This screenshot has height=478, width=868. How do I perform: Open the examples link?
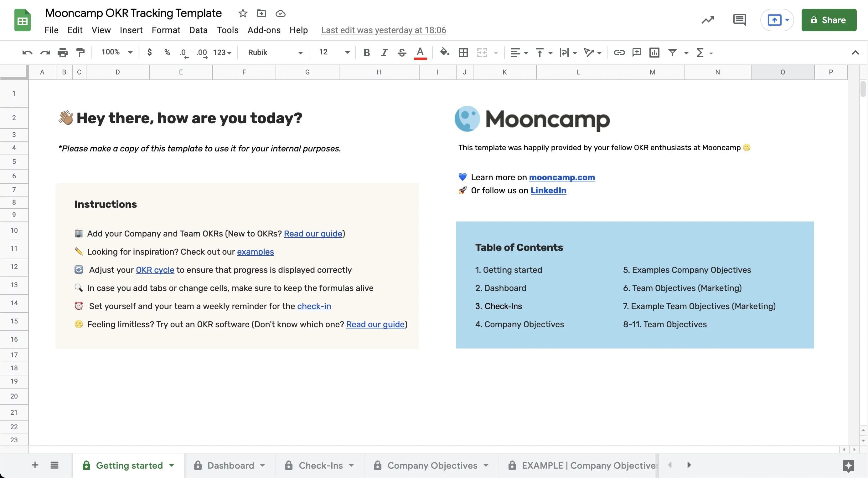tap(256, 252)
